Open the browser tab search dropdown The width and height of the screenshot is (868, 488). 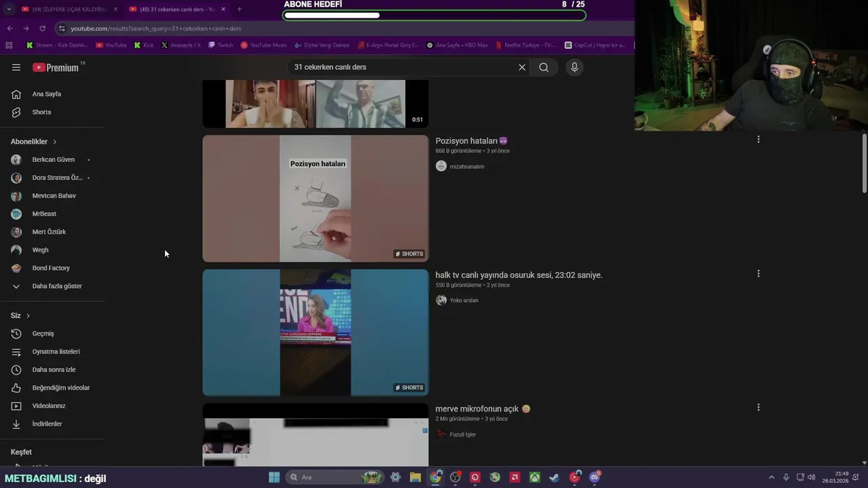(9, 9)
